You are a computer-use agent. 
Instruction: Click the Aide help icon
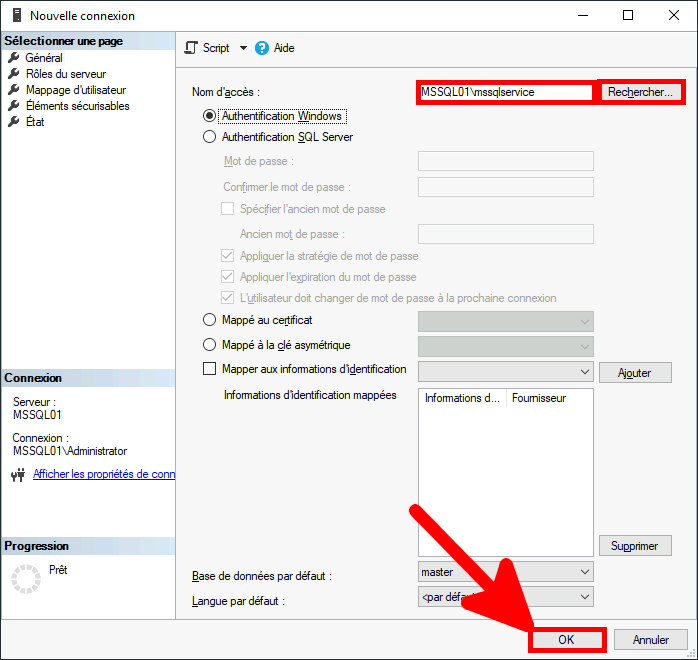pos(262,48)
